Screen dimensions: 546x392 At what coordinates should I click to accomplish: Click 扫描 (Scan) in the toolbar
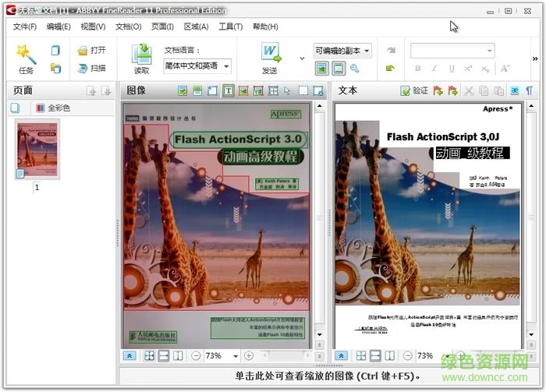tap(91, 68)
